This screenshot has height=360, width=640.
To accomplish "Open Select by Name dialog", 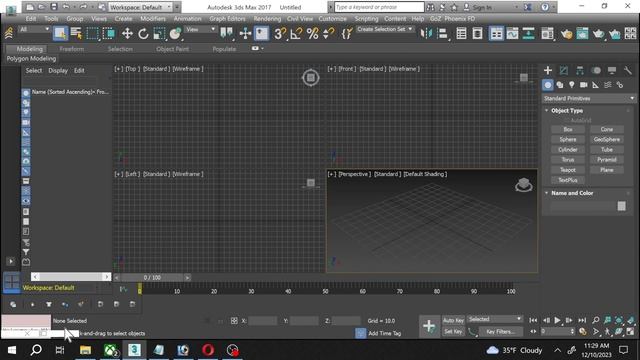I will click(x=76, y=33).
